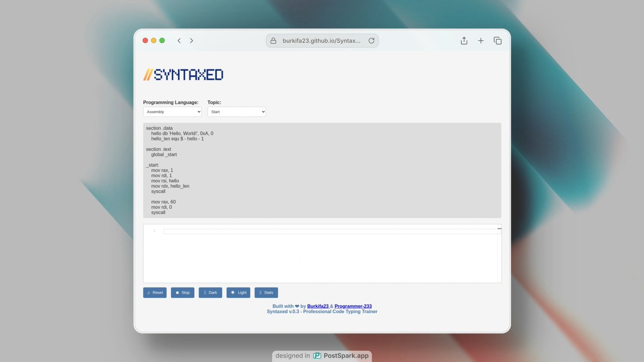Click the 'Topic:' label
Screen dimensions: 644x362
[214, 102]
